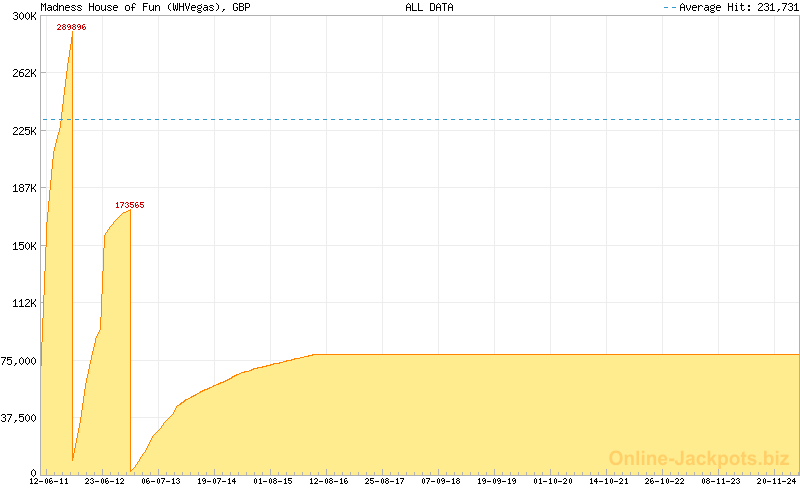This screenshot has width=800, height=490.
Task: Click the 173565 peak value label
Action: tap(129, 205)
